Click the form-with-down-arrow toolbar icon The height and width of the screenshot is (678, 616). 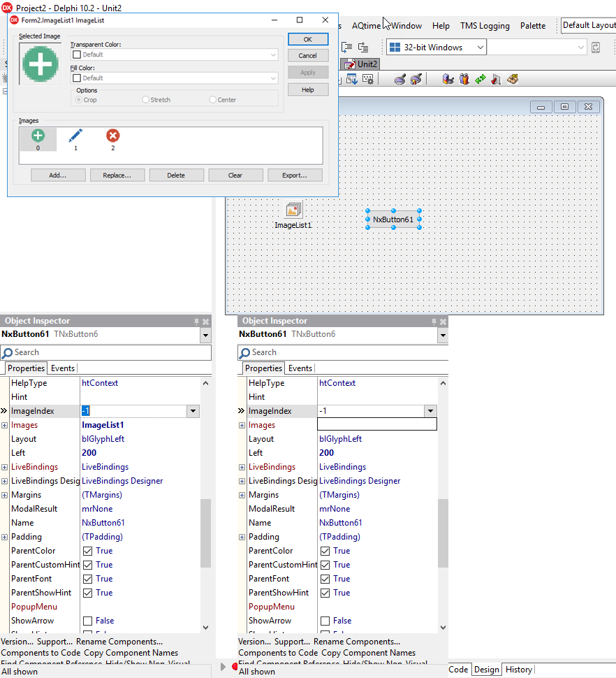click(x=351, y=79)
